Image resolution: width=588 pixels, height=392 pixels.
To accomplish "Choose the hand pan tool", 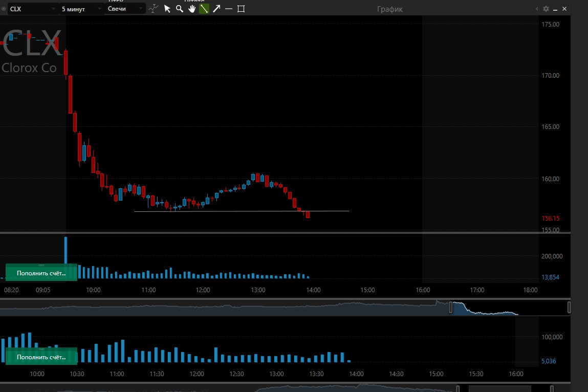I will pos(192,9).
